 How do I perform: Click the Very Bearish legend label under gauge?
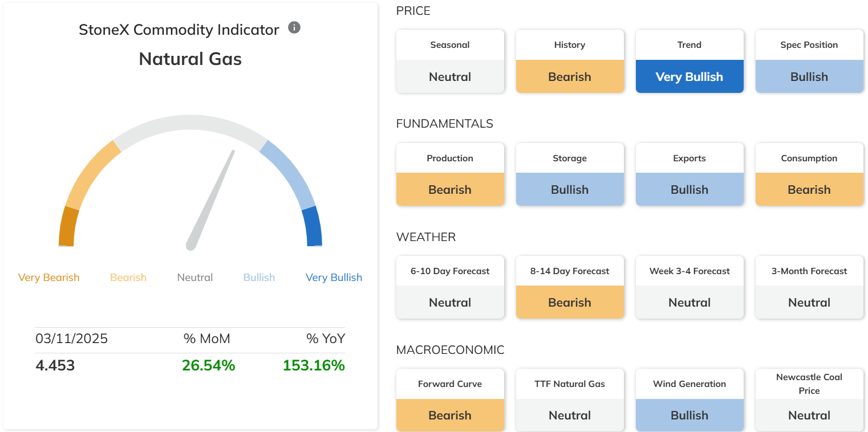click(48, 278)
